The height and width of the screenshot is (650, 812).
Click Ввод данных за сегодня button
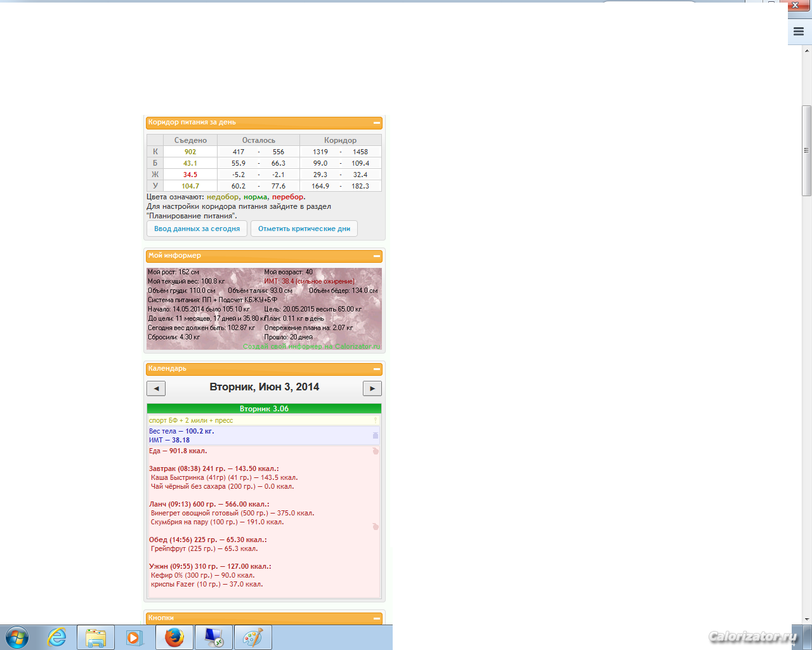[x=197, y=229]
